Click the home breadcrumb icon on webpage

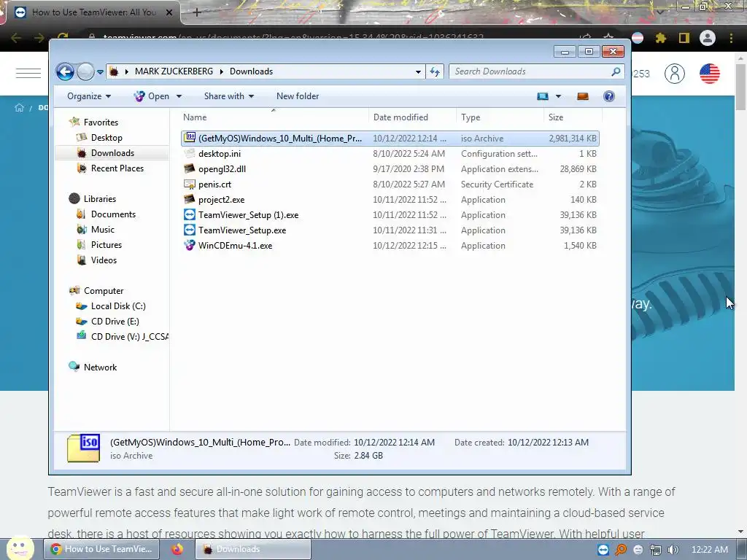(19, 108)
